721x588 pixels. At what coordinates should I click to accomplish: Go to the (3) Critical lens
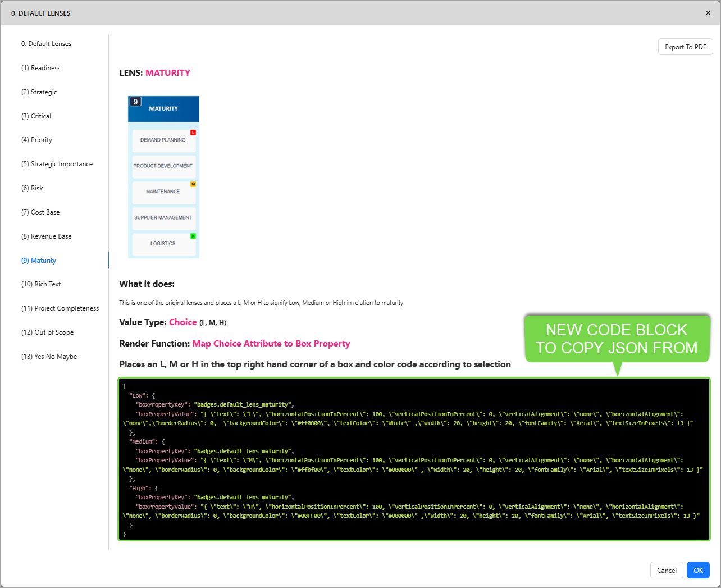36,116
